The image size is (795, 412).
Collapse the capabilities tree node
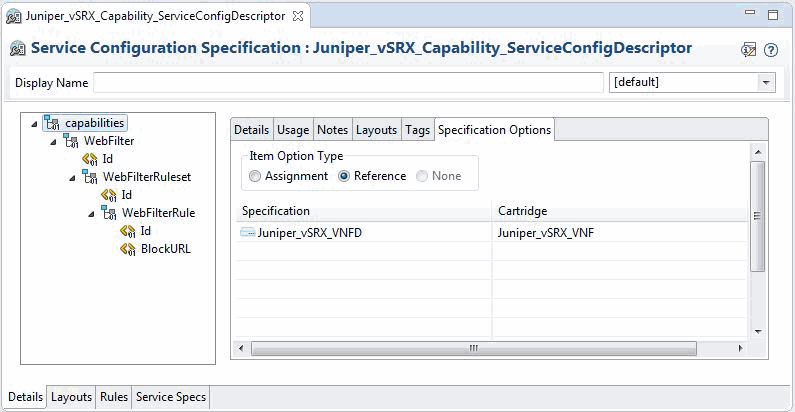point(34,124)
